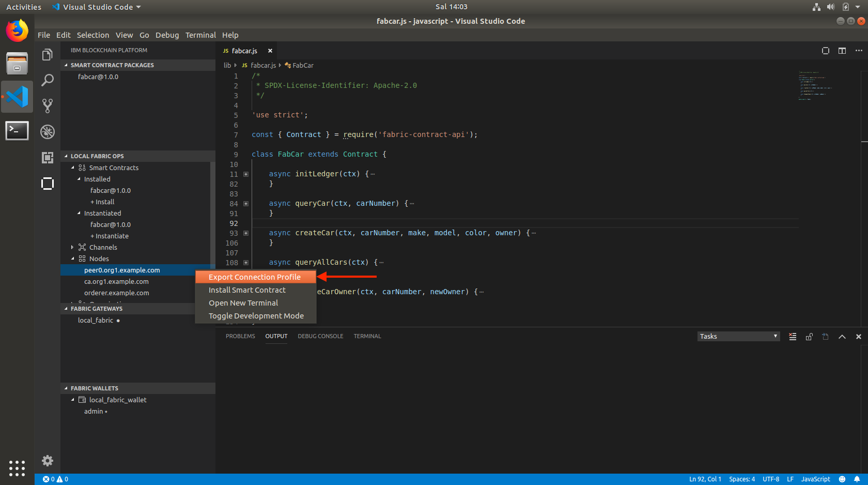868x485 pixels.
Task: Click the notifications bell in status bar
Action: tap(857, 479)
